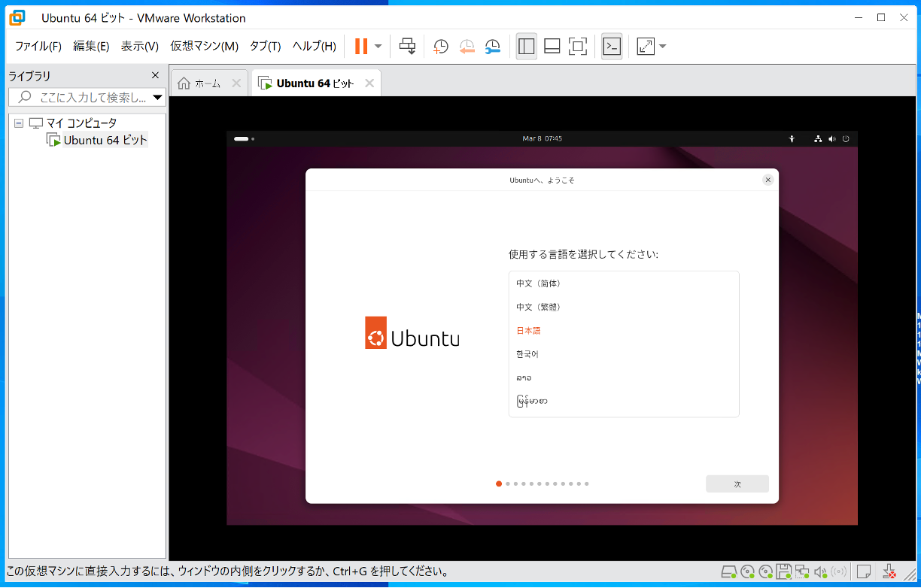Pause the virtual machine with orange pause icon
This screenshot has width=921, height=588.
tap(361, 46)
